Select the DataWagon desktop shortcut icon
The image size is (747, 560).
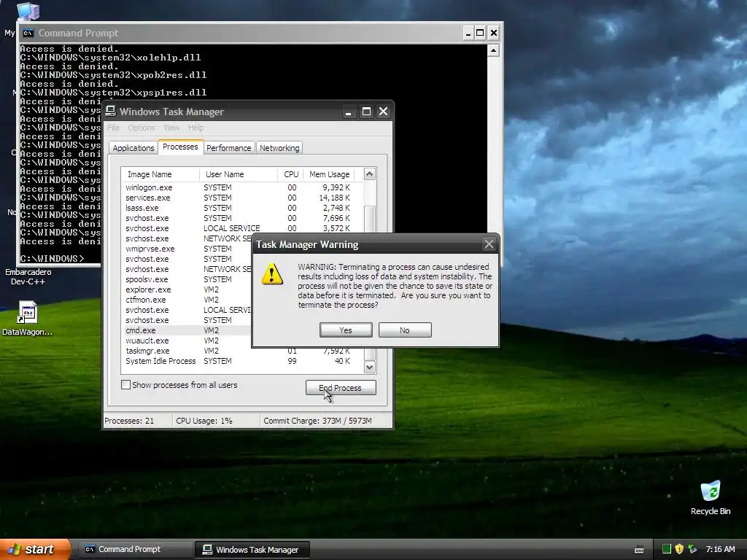(x=27, y=312)
